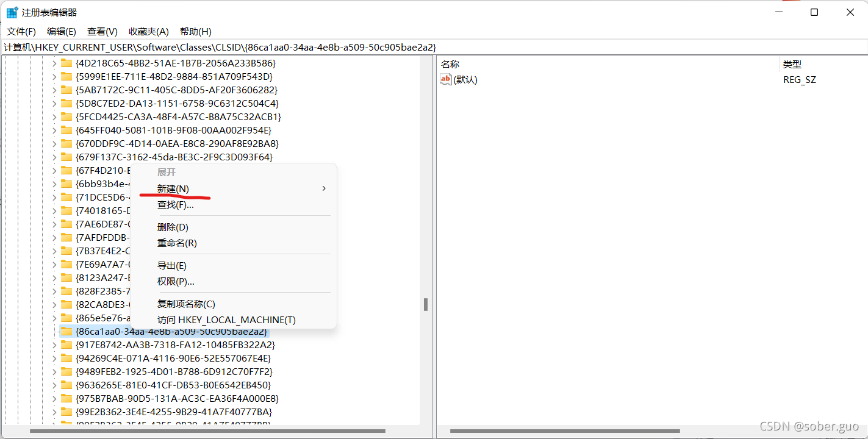Select key {9489FEB2-1925-4D01-B788-6D912C70F7F2}
This screenshot has height=439, width=868.
coord(174,371)
